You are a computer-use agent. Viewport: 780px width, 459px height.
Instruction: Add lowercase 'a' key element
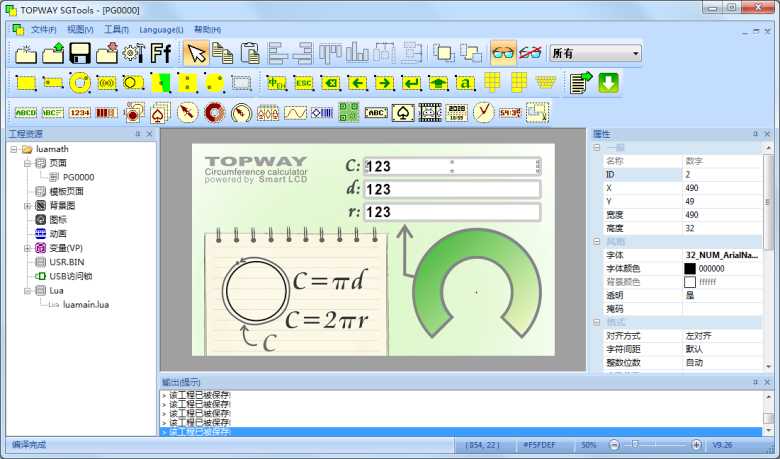[465, 83]
